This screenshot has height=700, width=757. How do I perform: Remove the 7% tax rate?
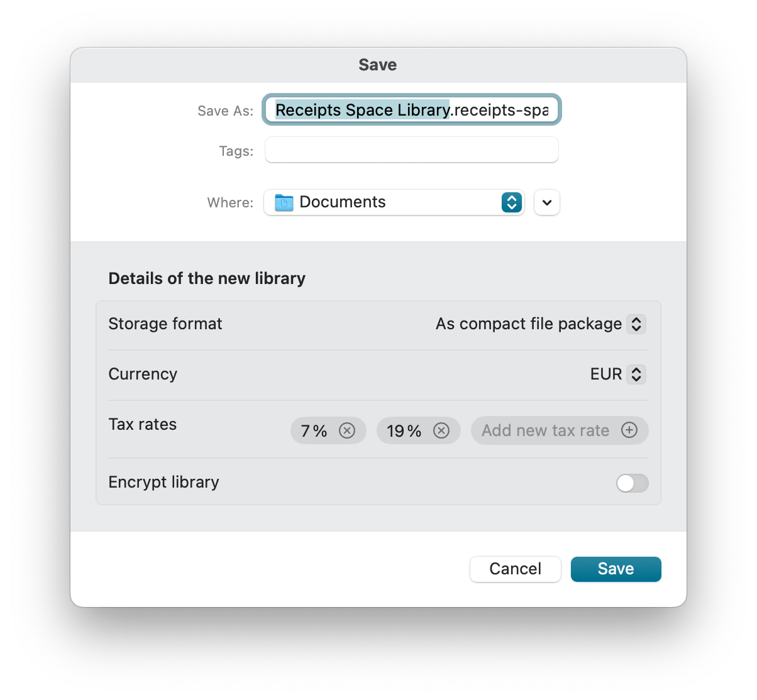pyautogui.click(x=347, y=430)
